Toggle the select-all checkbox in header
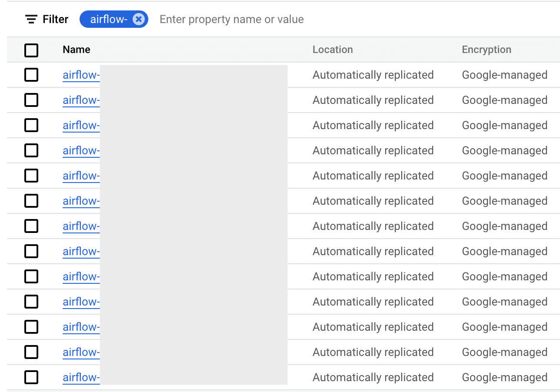Viewport: 560px width, 392px height. (31, 50)
